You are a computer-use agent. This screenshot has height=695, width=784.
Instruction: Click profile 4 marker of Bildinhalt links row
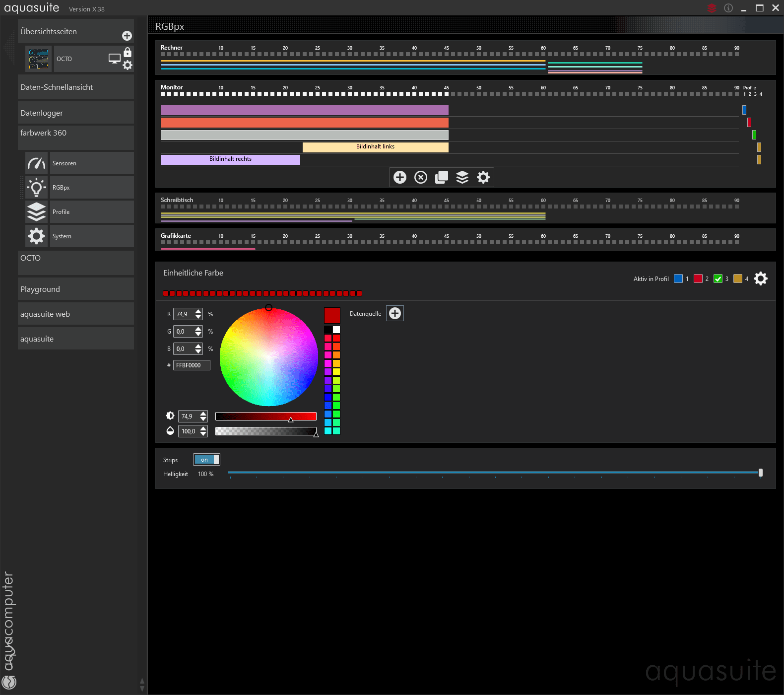coord(759,147)
